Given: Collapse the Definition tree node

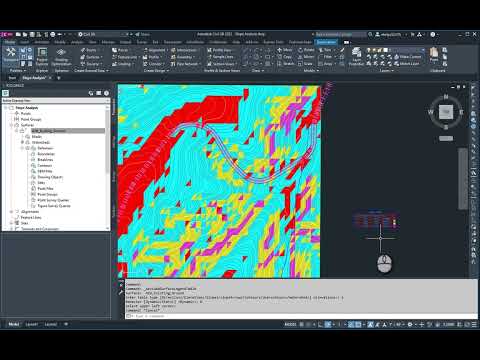Looking at the screenshot, I should [x=22, y=148].
